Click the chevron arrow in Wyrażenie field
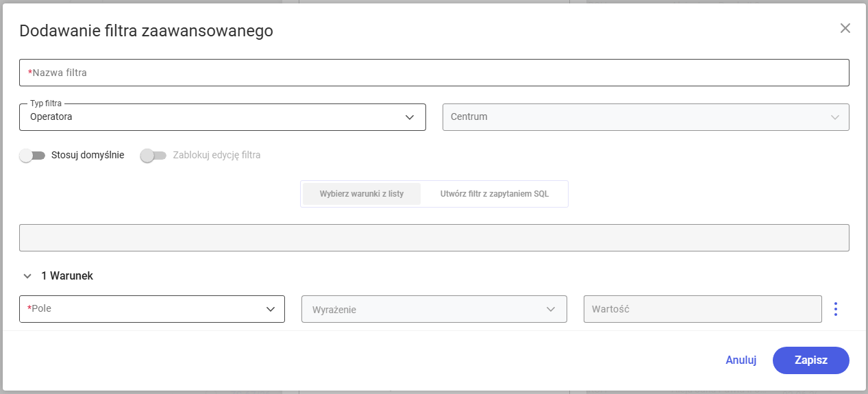Viewport: 868px width, 394px height. coord(551,309)
